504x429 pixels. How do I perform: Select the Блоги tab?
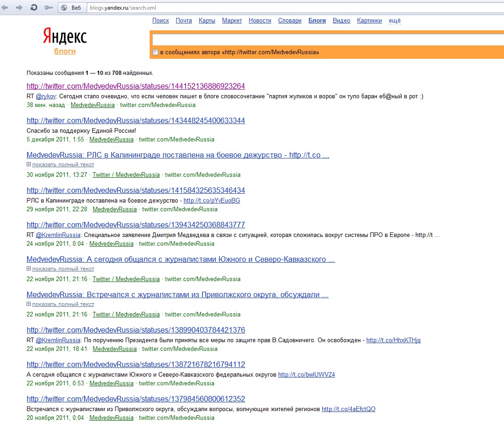[x=317, y=21]
